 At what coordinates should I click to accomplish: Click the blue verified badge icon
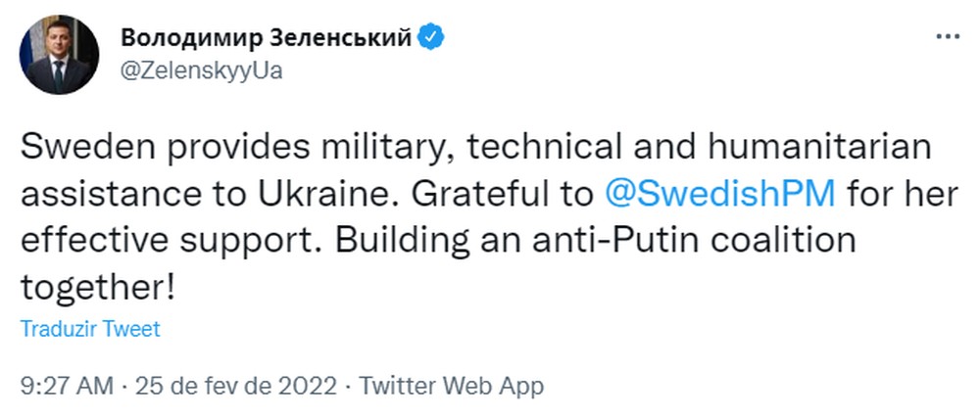point(430,37)
